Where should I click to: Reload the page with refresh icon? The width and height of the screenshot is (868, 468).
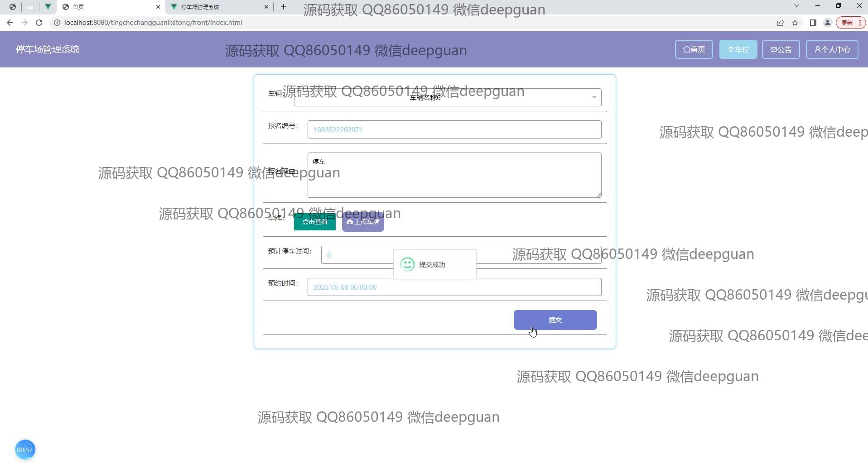coord(39,23)
